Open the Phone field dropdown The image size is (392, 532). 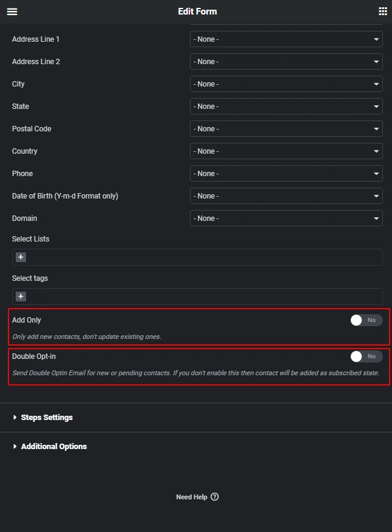pos(286,173)
